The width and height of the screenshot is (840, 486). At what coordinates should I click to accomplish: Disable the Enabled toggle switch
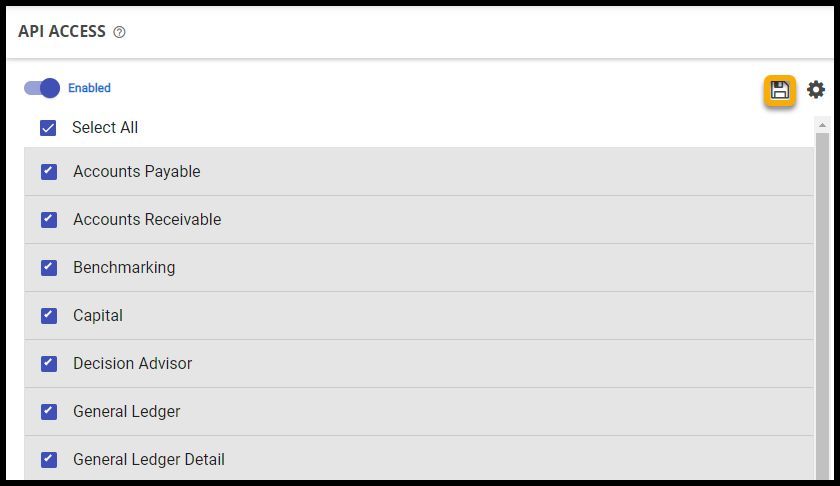[43, 88]
